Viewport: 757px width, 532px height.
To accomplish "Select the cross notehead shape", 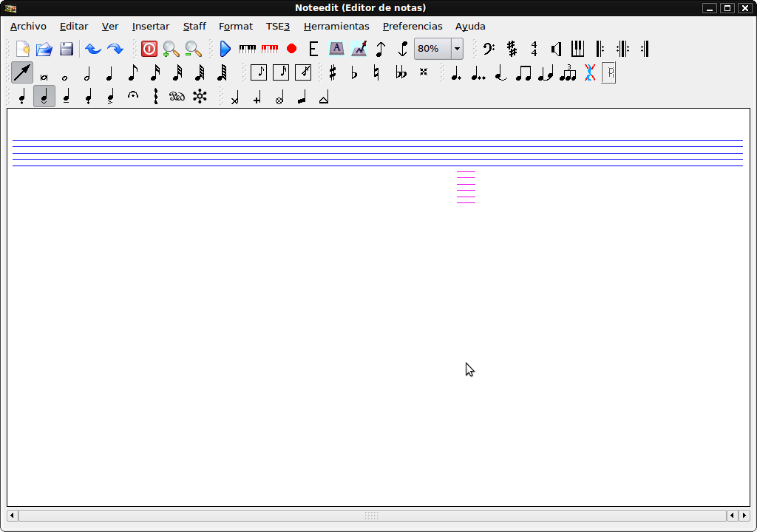I will coord(234,97).
